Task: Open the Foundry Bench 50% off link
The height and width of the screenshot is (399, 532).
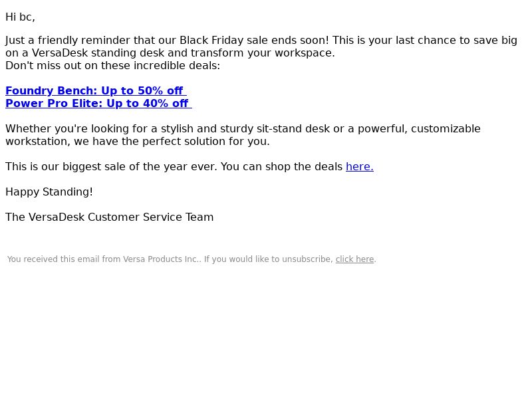Action: click(96, 91)
